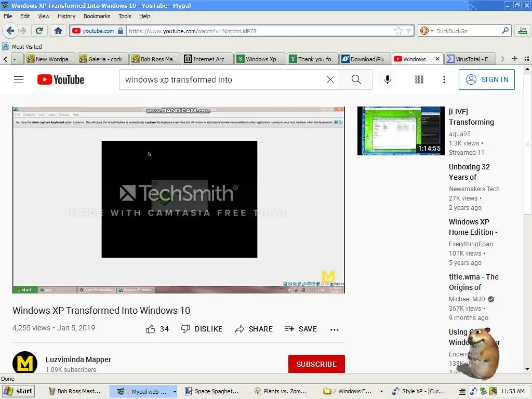Viewport: 532px width, 399px height.
Task: Open the browser home page icon
Action: click(58, 31)
